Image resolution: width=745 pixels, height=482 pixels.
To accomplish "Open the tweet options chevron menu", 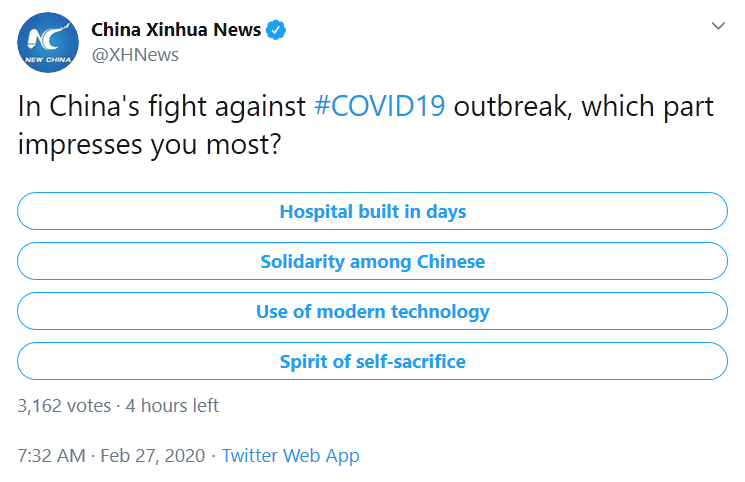I will (718, 26).
